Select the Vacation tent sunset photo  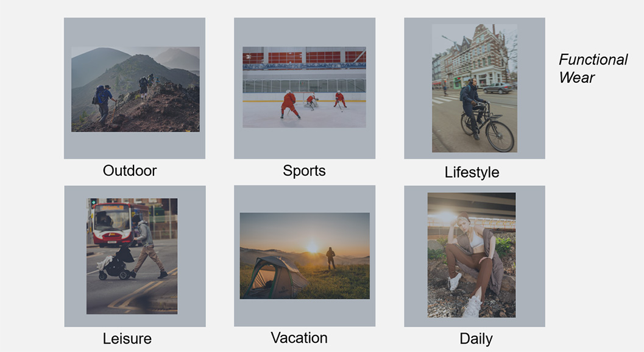coord(305,256)
